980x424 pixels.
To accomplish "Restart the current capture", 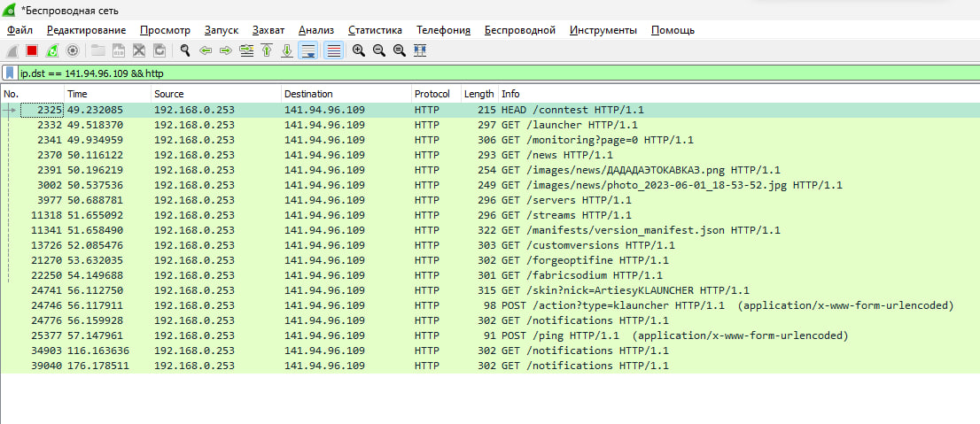I will [52, 50].
